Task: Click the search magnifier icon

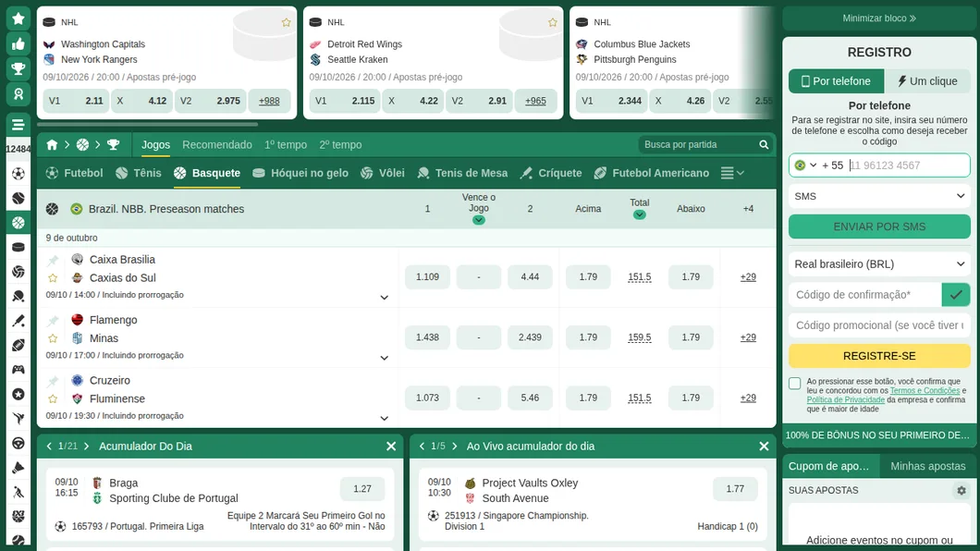Action: click(x=764, y=145)
